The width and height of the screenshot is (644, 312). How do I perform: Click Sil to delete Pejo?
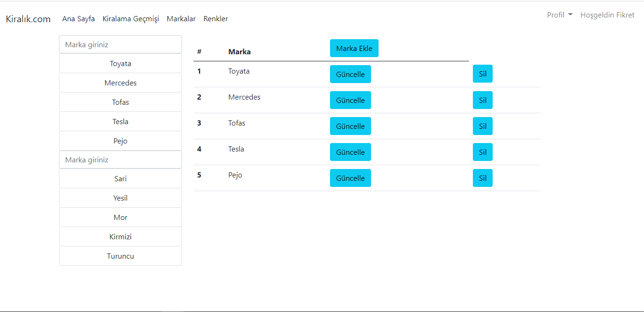(x=482, y=178)
